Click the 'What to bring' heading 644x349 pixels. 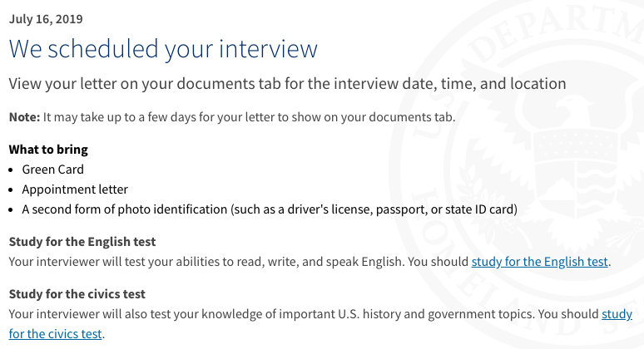point(48,150)
